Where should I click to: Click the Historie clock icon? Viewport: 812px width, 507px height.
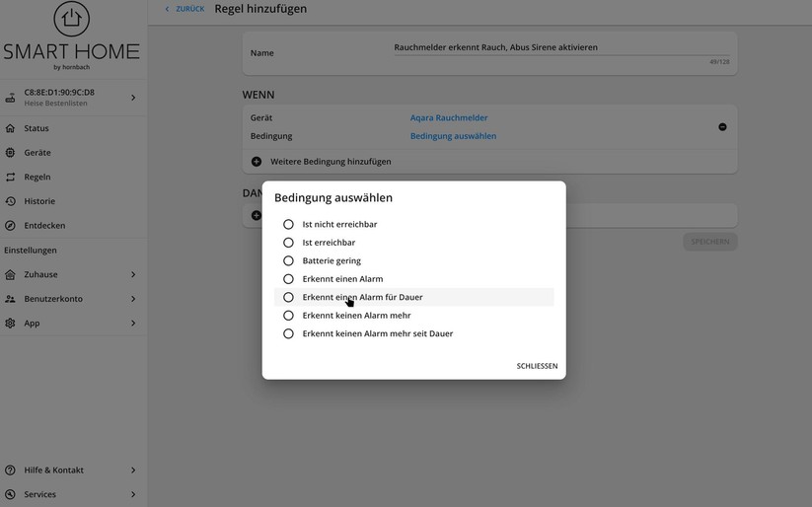point(11,201)
